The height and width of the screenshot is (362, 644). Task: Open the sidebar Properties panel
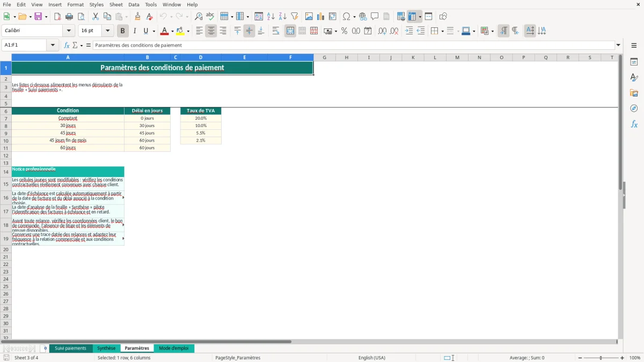pyautogui.click(x=634, y=62)
